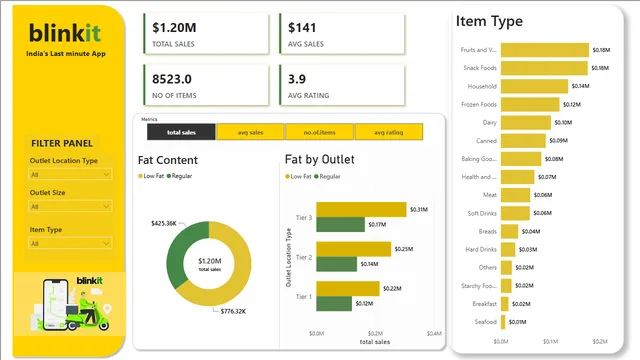This screenshot has height=360, width=640.
Task: Click the $425.36K donut label
Action: [x=164, y=223]
